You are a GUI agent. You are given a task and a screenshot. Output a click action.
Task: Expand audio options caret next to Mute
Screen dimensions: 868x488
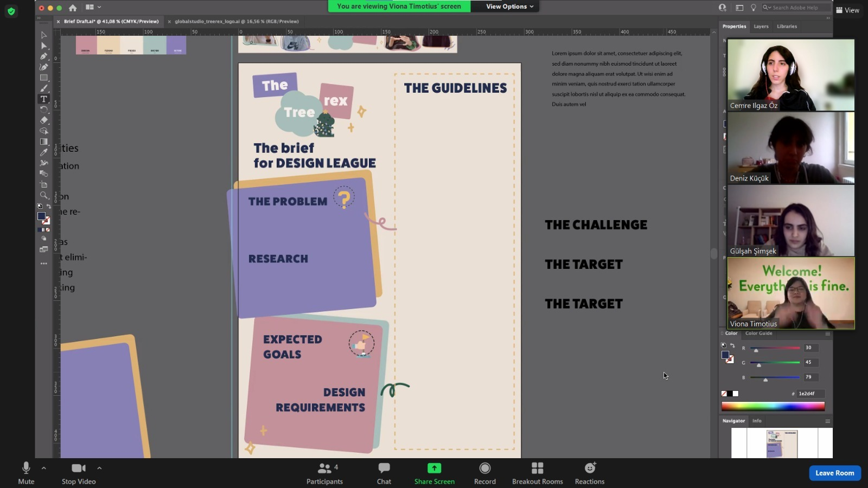coord(44,468)
